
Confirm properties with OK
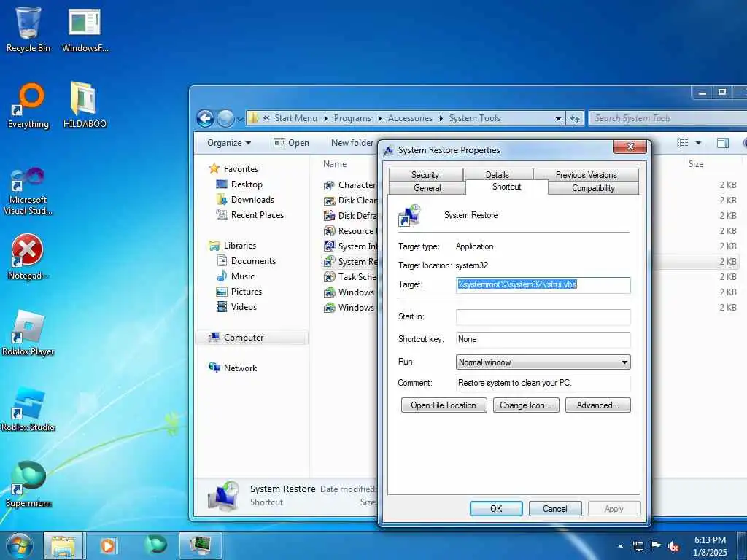[496, 508]
